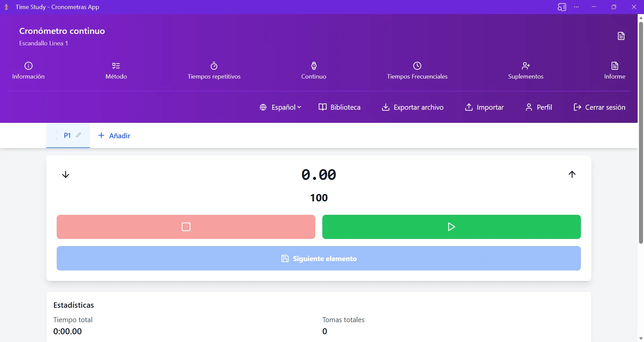Click Añadir to add a new tab
The width and height of the screenshot is (644, 342).
[x=114, y=136]
